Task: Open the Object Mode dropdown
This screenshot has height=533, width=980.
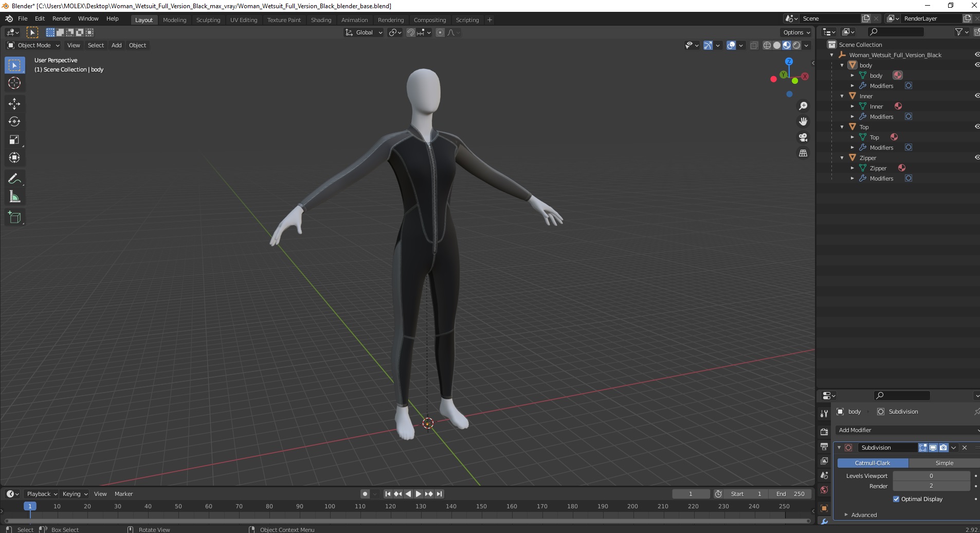Action: (x=33, y=45)
